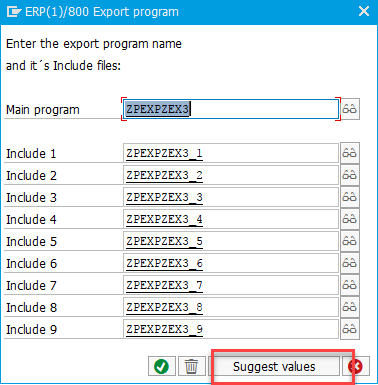This screenshot has width=378, height=385.
Task: Click the glasses icon for Include 2
Action: [x=349, y=175]
